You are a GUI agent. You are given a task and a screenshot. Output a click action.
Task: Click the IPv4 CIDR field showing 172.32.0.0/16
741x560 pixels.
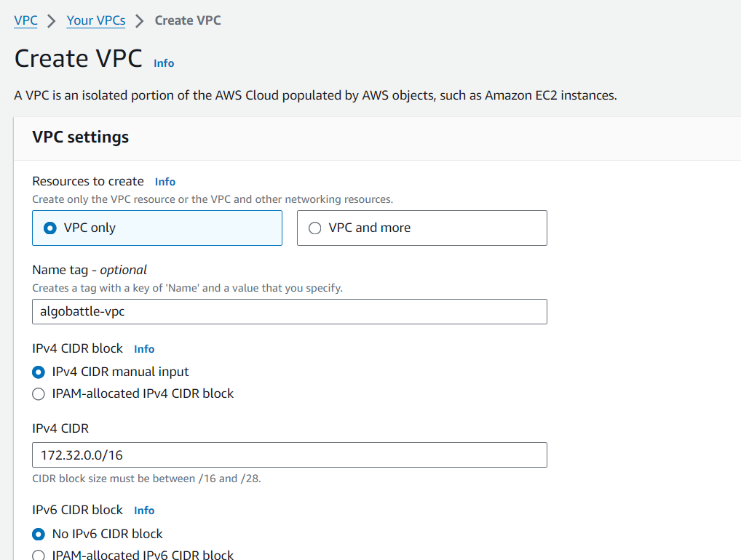[289, 455]
